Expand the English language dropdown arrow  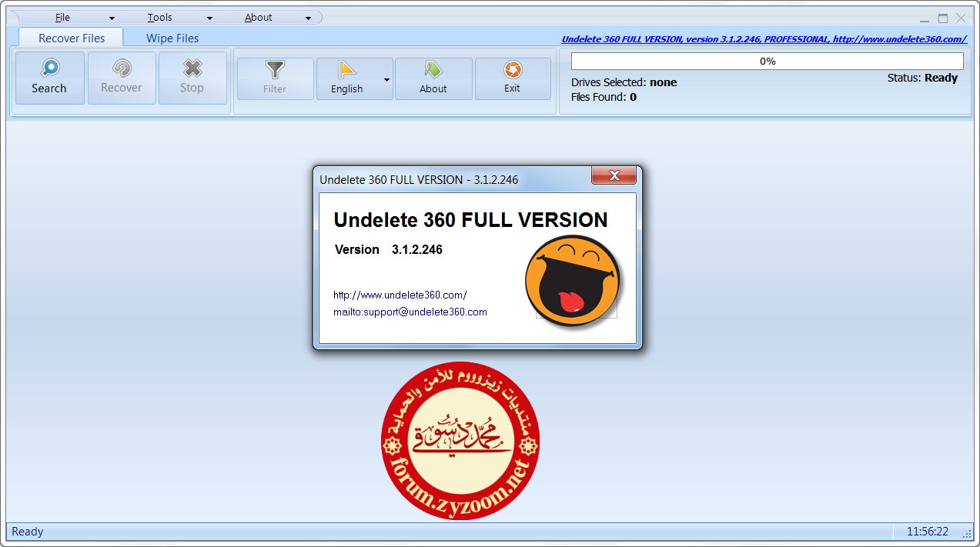(386, 79)
